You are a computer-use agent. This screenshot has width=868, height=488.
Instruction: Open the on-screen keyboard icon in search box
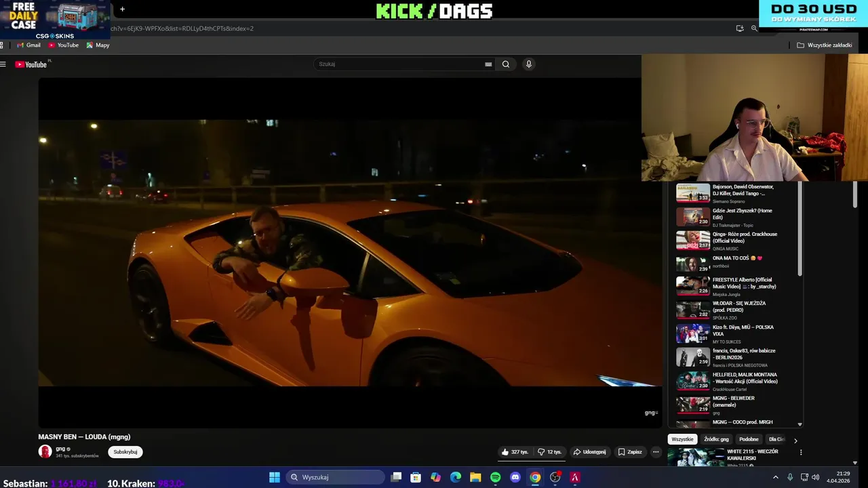[x=488, y=64]
